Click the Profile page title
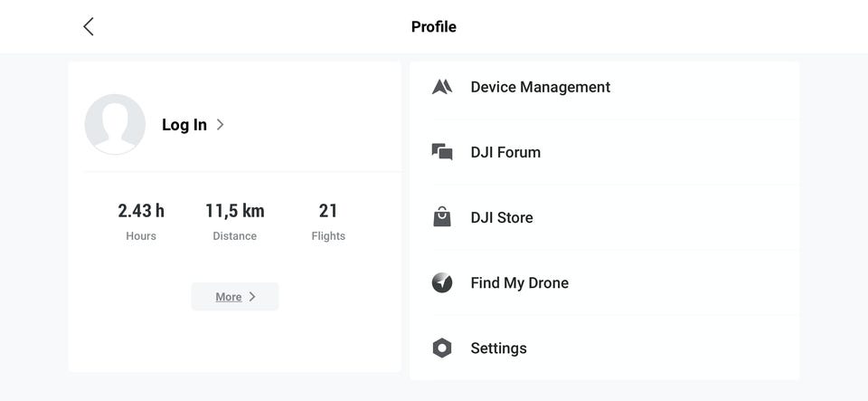Screen dimensions: 868x401 433,26
